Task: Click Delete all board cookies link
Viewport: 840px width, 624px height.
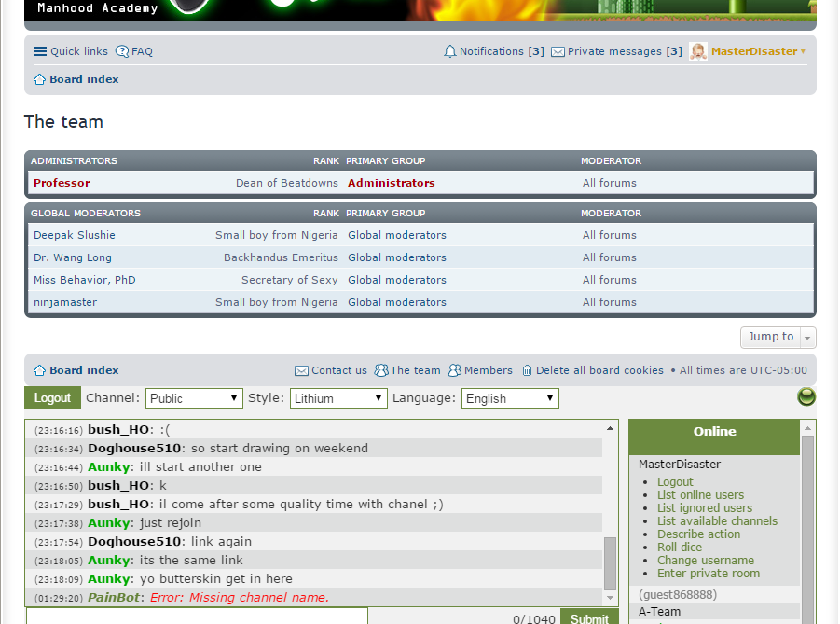Action: [x=599, y=370]
